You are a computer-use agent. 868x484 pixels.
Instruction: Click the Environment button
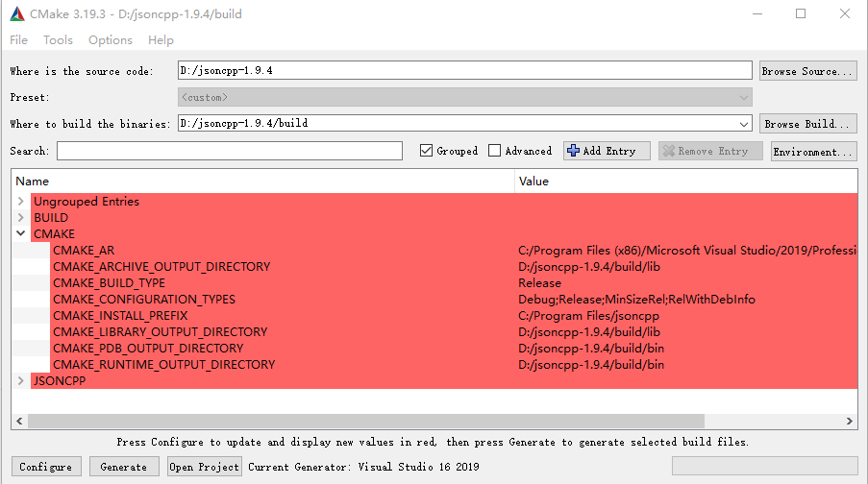pyautogui.click(x=812, y=152)
